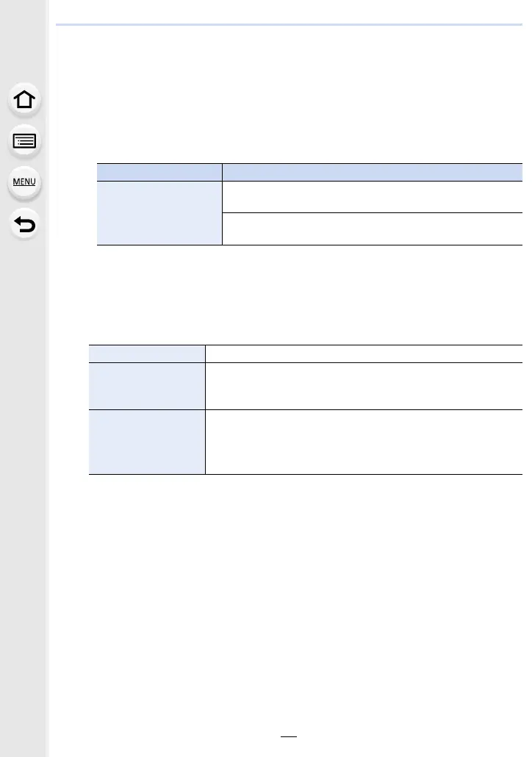The image size is (532, 757).
Task: Click second table's bottom-row right cell
Action: point(364,442)
